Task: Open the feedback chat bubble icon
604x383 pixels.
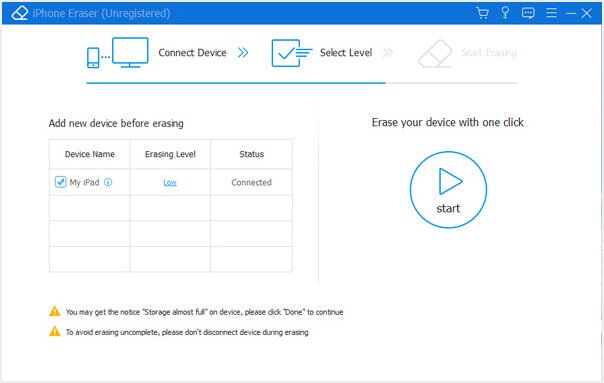Action: click(x=528, y=13)
